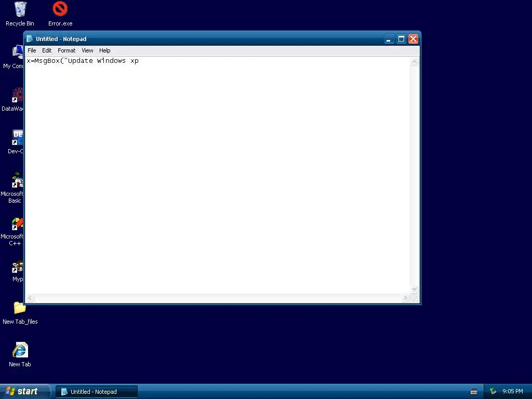Screen dimensions: 532x399
Task: Click the Notepad icon in the title bar
Action: pos(30,38)
